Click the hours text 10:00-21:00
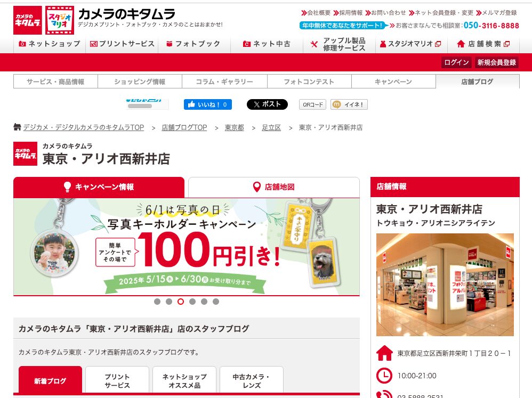Image resolution: width=532 pixels, height=398 pixels. tap(417, 376)
